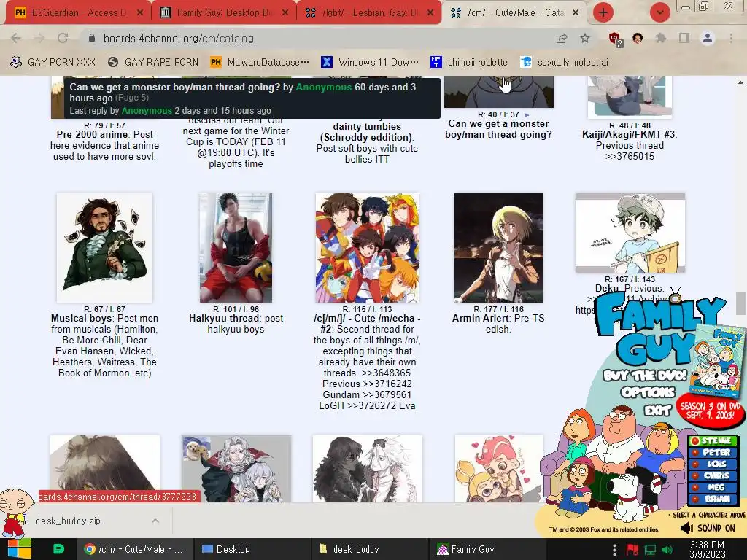Screen dimensions: 747x560
Task: Click the taskbar volume speaker icon
Action: [667, 550]
